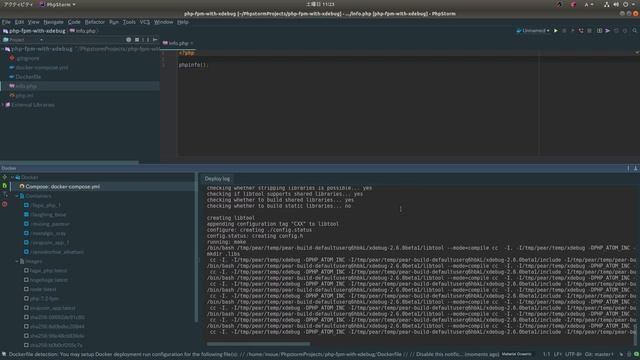Click the Project tree horizontal scrollbar
This screenshot has height=360, width=640.
click(69, 162)
